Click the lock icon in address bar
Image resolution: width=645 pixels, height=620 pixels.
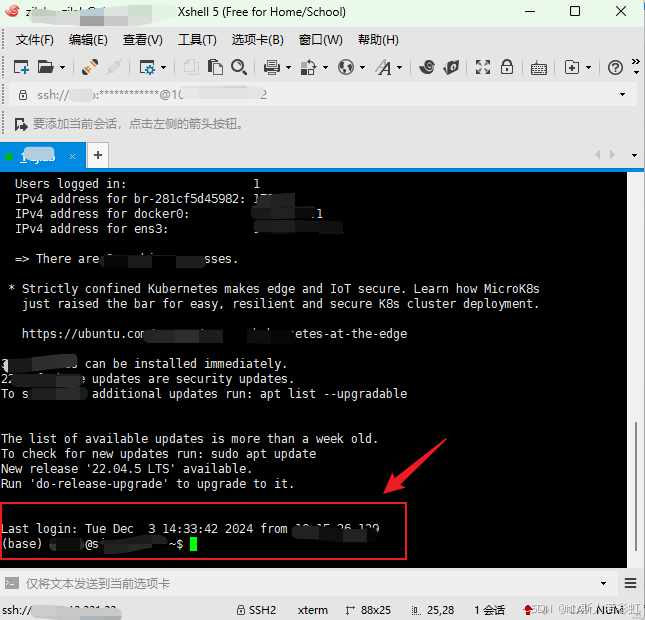click(x=23, y=95)
